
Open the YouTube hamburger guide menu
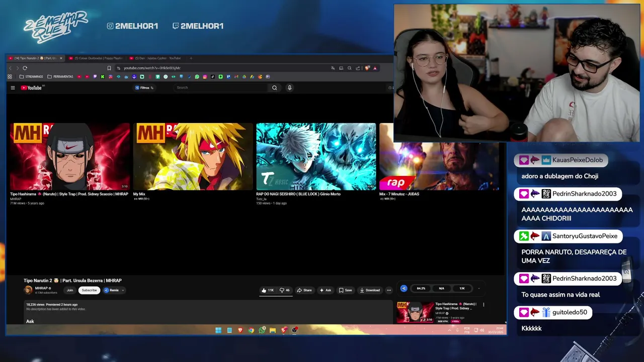point(13,87)
